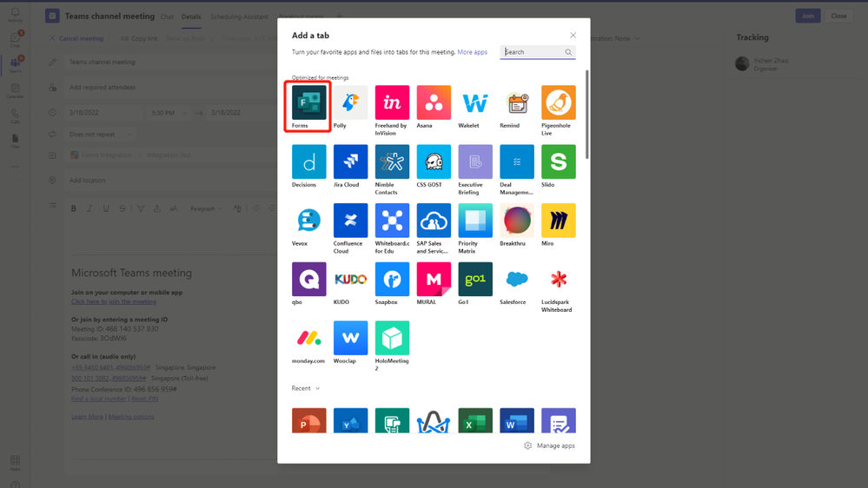This screenshot has width=868, height=488.
Task: Choose Confluence Cloud app
Action: pyautogui.click(x=350, y=221)
